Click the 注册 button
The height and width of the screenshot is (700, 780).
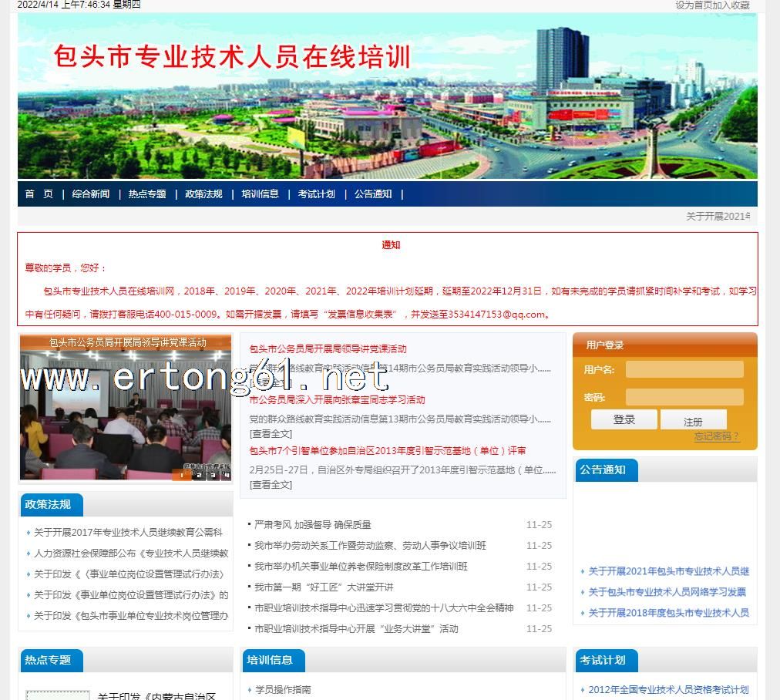[x=693, y=421]
